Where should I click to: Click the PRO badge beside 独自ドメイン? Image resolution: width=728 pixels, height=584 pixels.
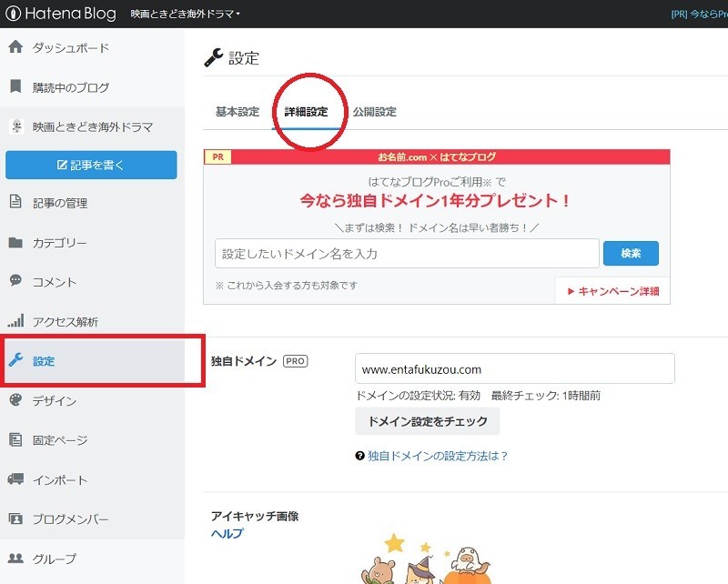295,361
